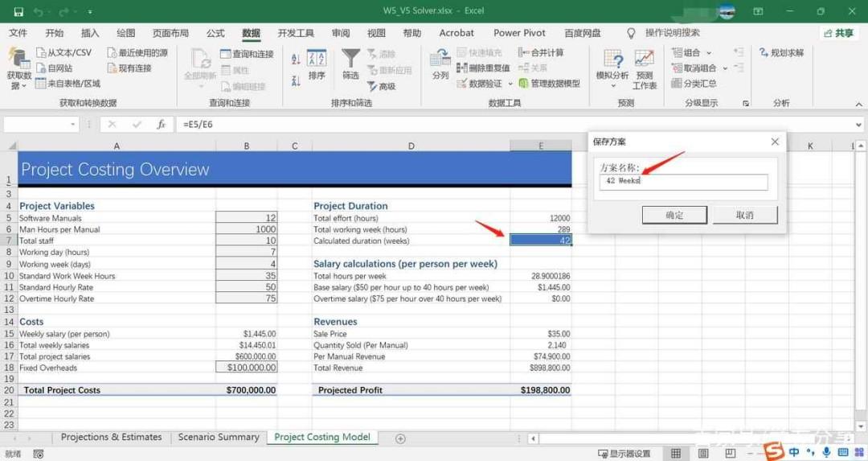Click the insert function fx icon
Viewport: 868px width, 461px height.
coord(161,125)
